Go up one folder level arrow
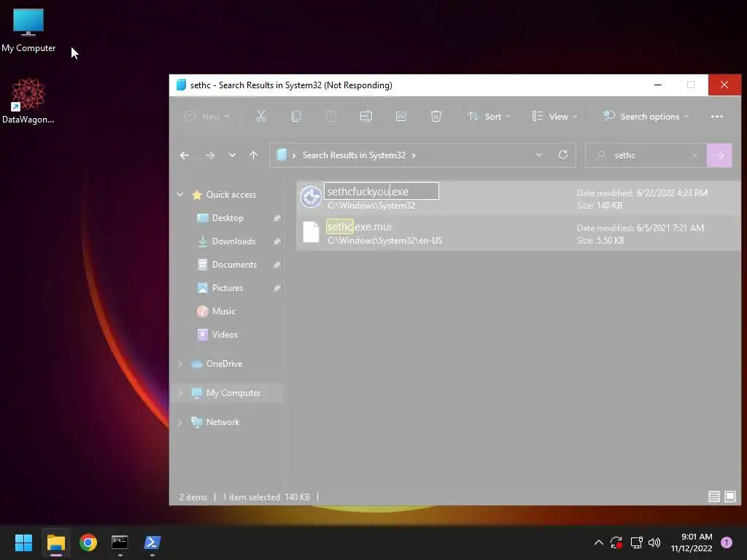The height and width of the screenshot is (560, 747). 253,155
